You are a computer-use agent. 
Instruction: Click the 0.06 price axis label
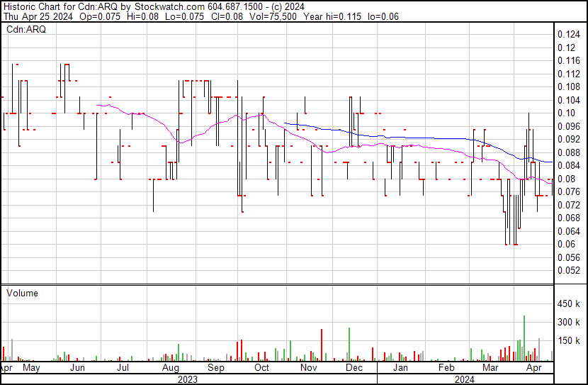point(565,244)
